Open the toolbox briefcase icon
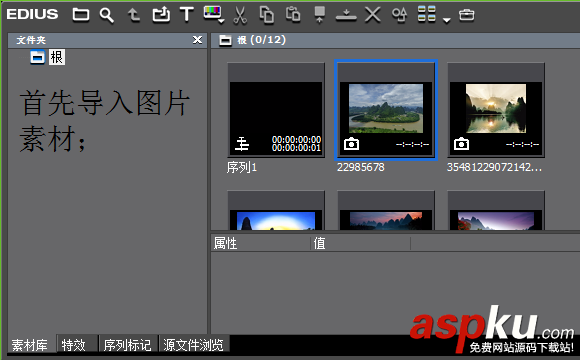The height and width of the screenshot is (360, 580). [x=466, y=15]
